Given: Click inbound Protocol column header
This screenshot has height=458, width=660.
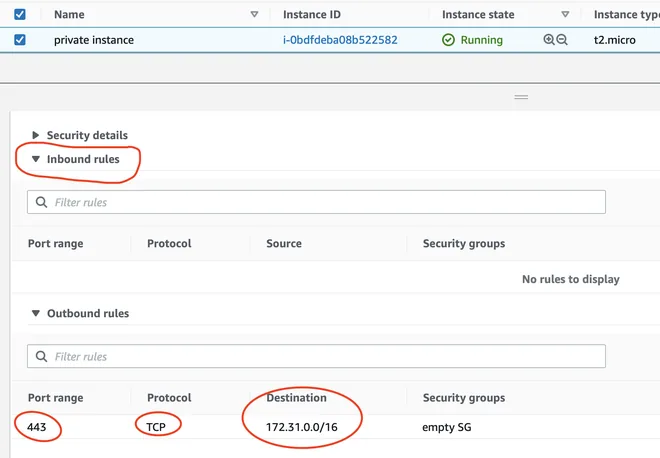Looking at the screenshot, I should [x=169, y=243].
